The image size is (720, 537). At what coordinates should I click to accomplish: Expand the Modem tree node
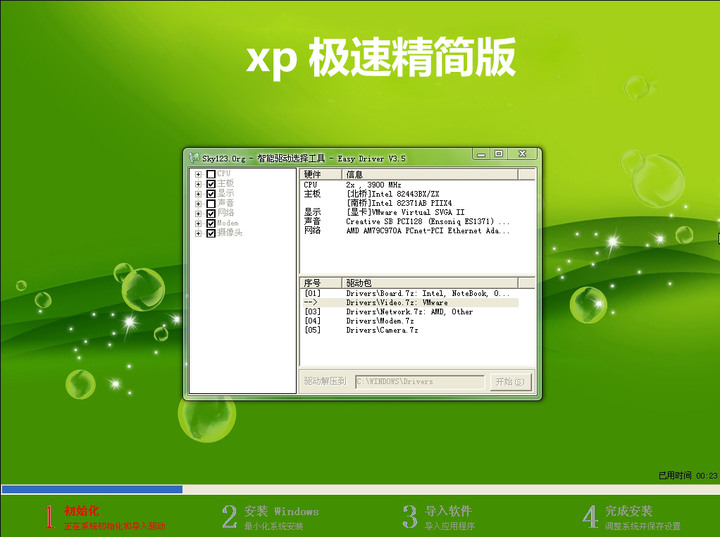[x=198, y=224]
